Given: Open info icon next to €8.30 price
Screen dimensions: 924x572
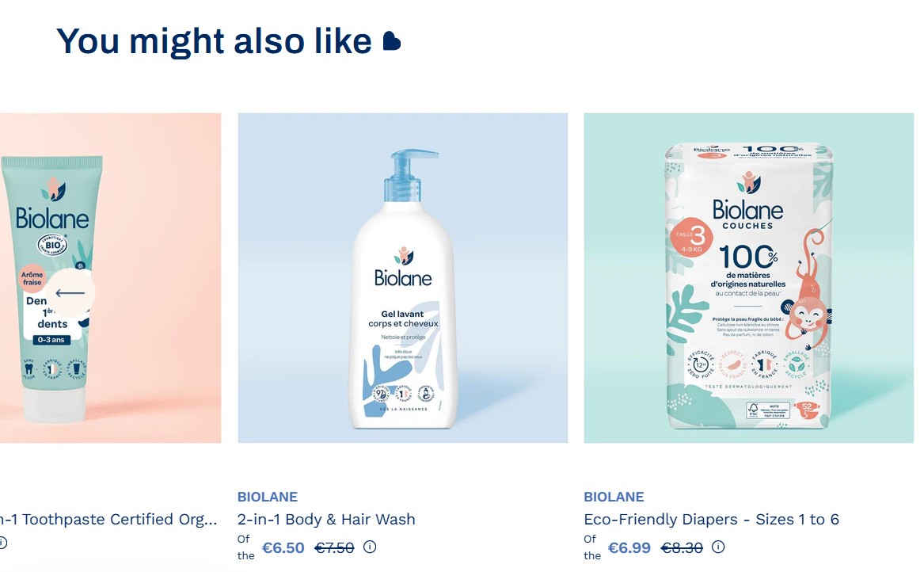Looking at the screenshot, I should pos(718,547).
